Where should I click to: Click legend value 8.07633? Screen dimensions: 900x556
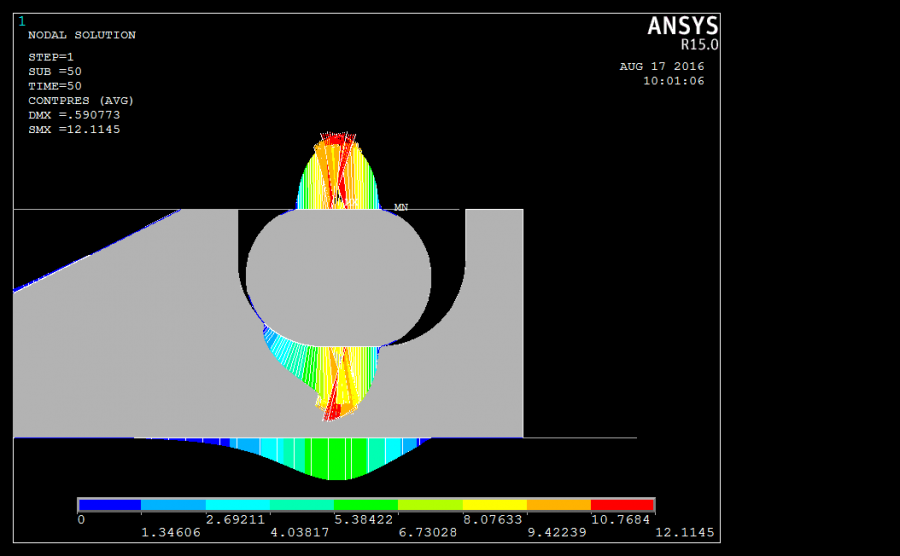click(x=492, y=520)
